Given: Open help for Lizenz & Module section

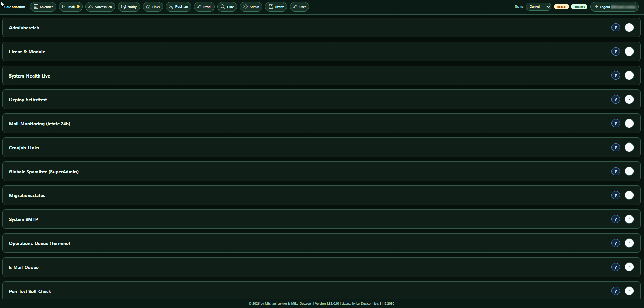Looking at the screenshot, I should point(616,51).
